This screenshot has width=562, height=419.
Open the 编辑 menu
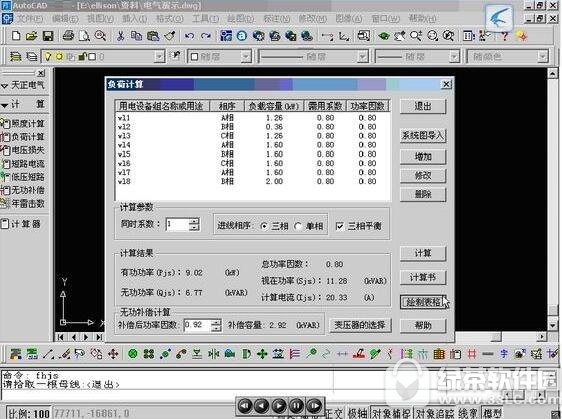pyautogui.click(x=65, y=19)
